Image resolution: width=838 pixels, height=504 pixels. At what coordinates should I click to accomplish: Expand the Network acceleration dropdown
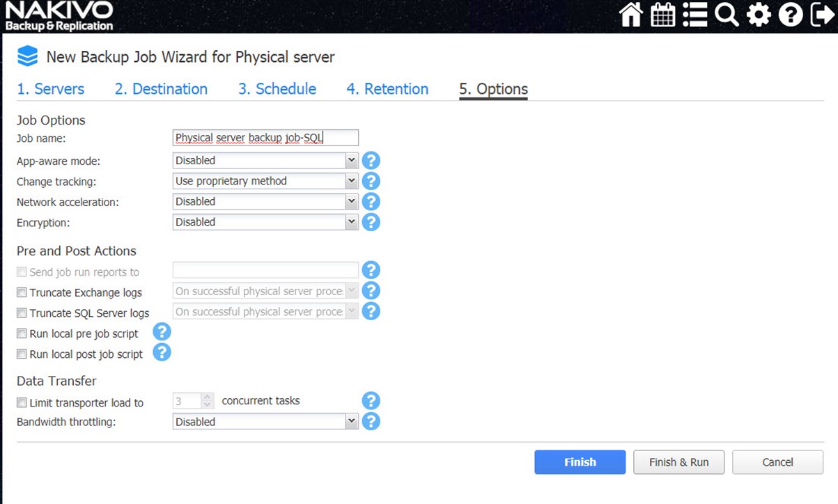pyautogui.click(x=265, y=202)
